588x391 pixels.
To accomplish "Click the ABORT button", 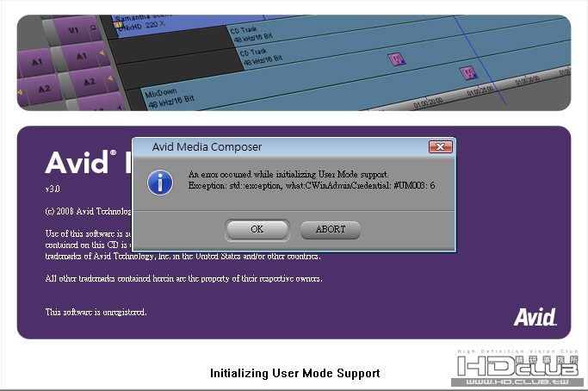I will (331, 229).
